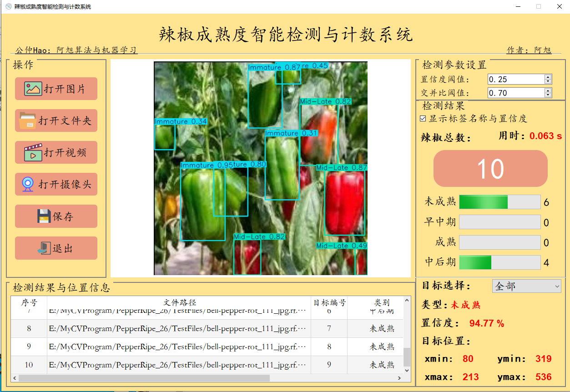Click 公仲Hao: 阿旭算法与机器学习 text
Image resolution: width=570 pixels, height=392 pixels.
click(x=76, y=50)
